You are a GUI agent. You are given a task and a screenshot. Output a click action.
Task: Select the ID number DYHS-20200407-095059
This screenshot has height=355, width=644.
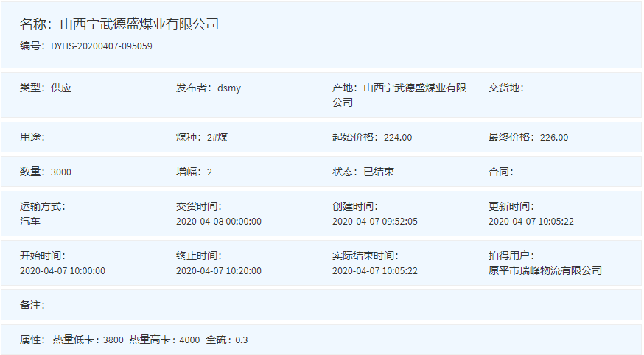[x=102, y=46]
